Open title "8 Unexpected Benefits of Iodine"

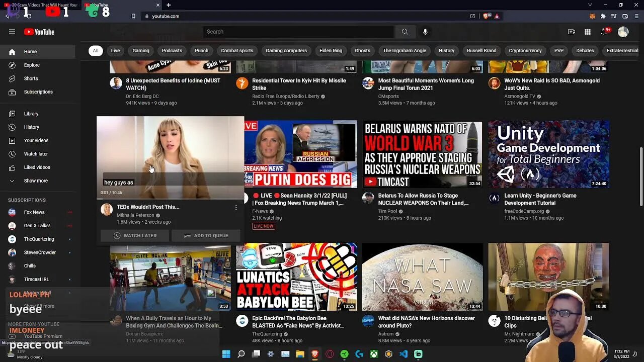pyautogui.click(x=173, y=84)
